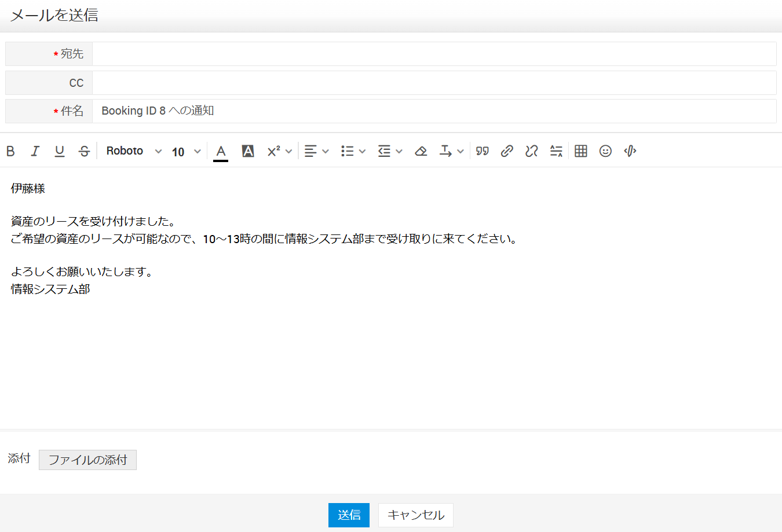Expand the indent options arrow

point(399,152)
